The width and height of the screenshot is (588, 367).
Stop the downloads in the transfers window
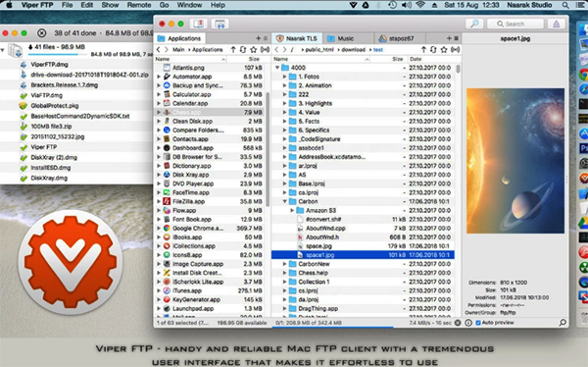tap(41, 33)
